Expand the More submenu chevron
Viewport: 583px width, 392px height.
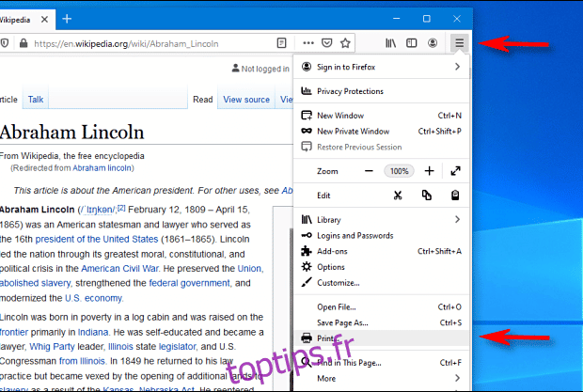pyautogui.click(x=457, y=378)
